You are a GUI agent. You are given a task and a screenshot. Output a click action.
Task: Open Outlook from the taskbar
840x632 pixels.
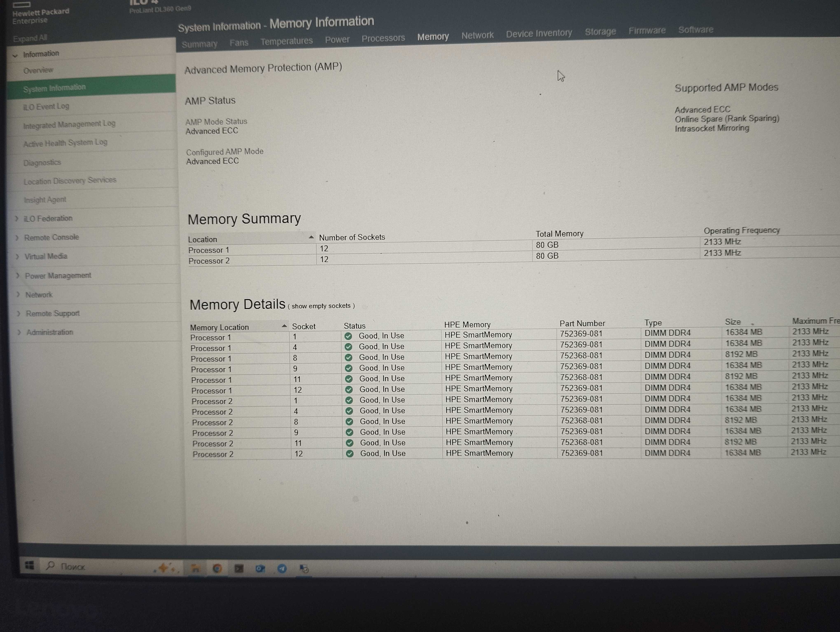pos(260,568)
